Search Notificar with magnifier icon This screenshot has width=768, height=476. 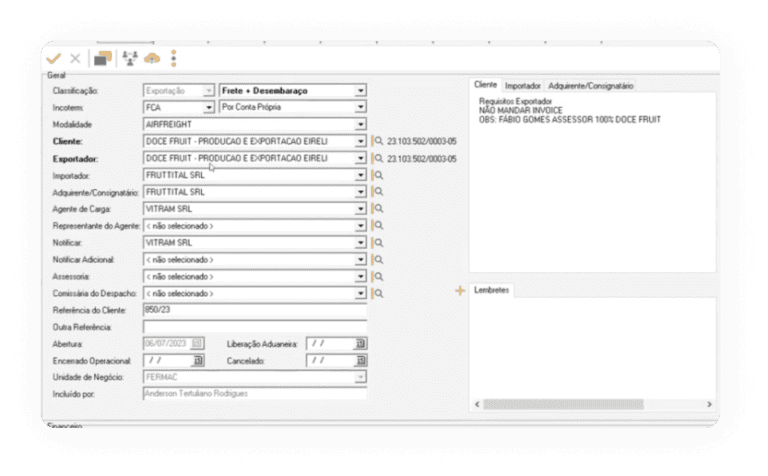(x=378, y=243)
